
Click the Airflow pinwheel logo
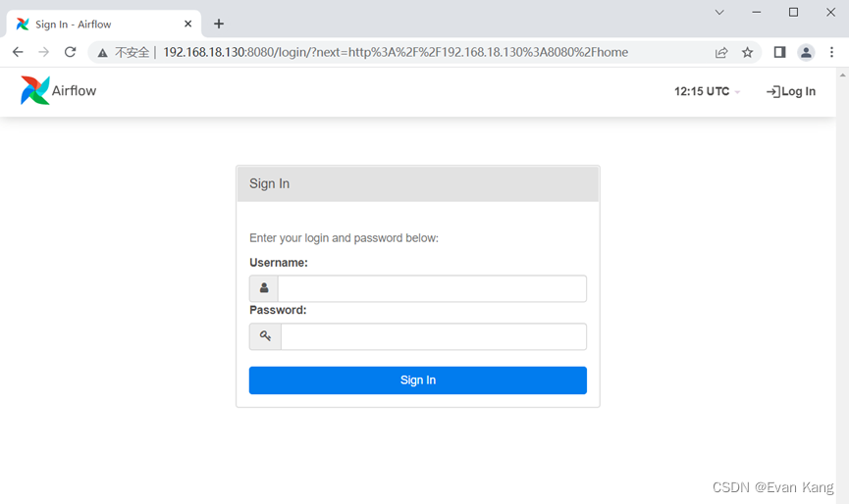pos(35,90)
